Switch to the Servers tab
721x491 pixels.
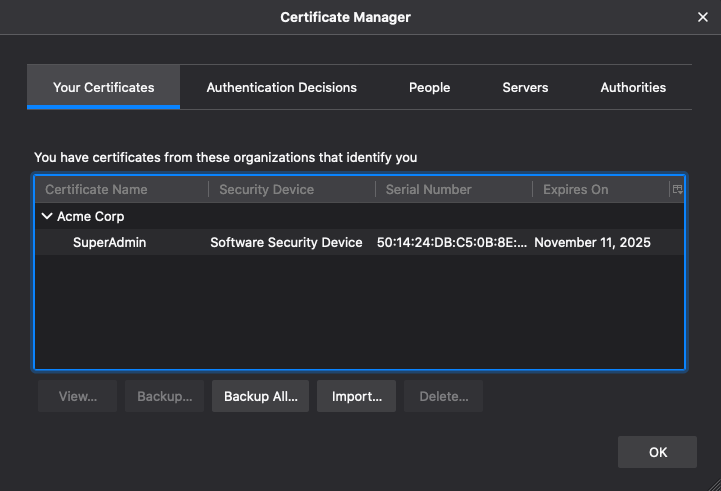tap(525, 88)
